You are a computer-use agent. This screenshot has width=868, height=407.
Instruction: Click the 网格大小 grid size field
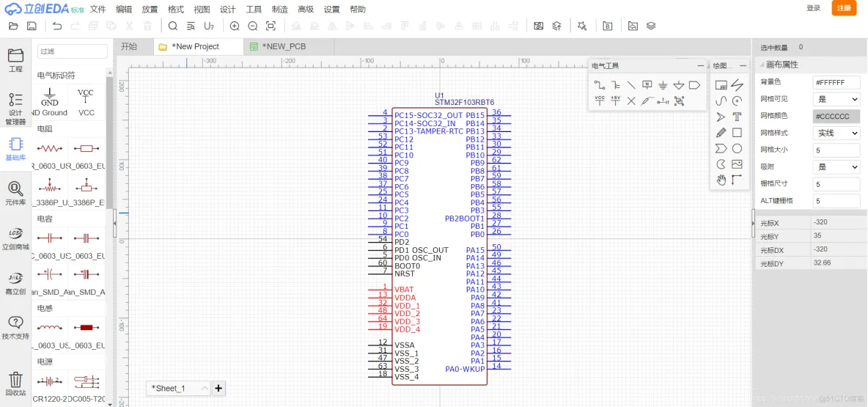point(836,150)
